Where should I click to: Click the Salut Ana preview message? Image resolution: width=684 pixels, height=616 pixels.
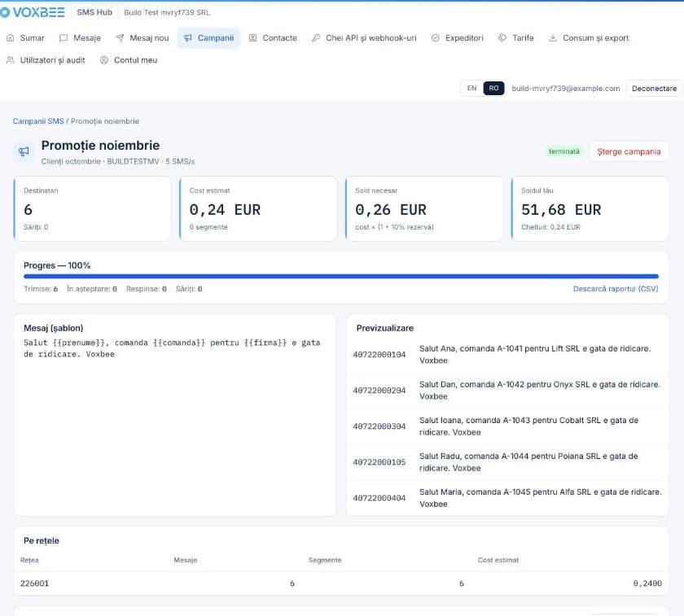(535, 355)
